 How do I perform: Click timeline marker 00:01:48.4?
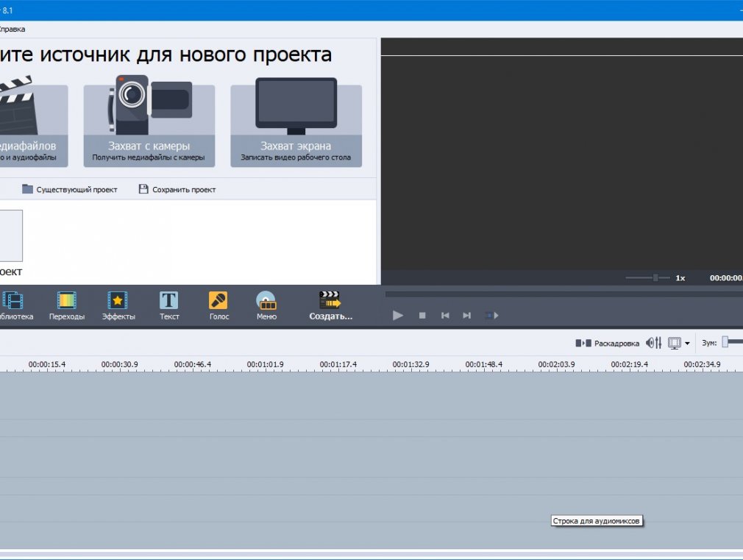pyautogui.click(x=484, y=364)
